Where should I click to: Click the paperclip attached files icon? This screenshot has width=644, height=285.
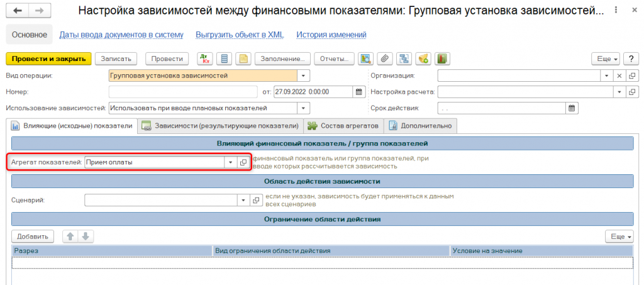[384, 59]
